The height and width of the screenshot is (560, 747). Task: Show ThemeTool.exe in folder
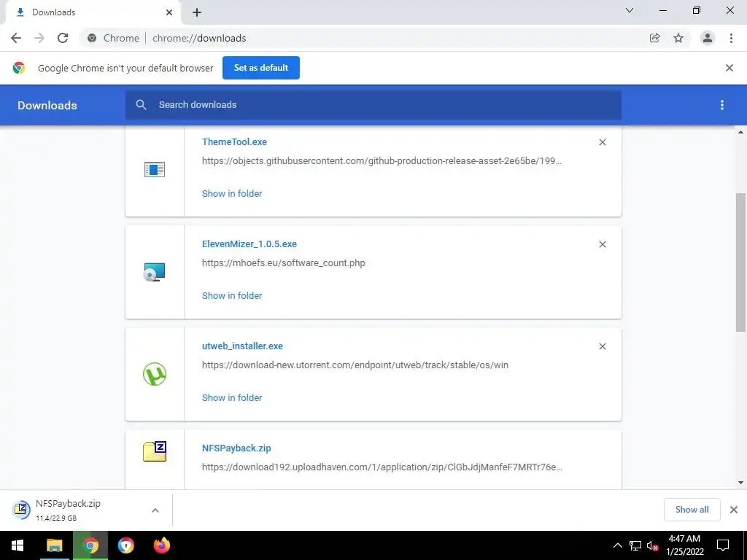coord(232,193)
